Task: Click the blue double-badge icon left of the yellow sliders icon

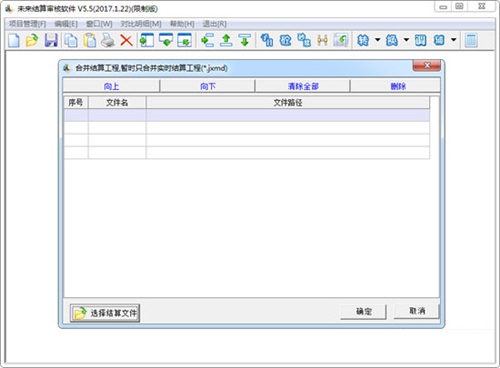Action: click(304, 40)
